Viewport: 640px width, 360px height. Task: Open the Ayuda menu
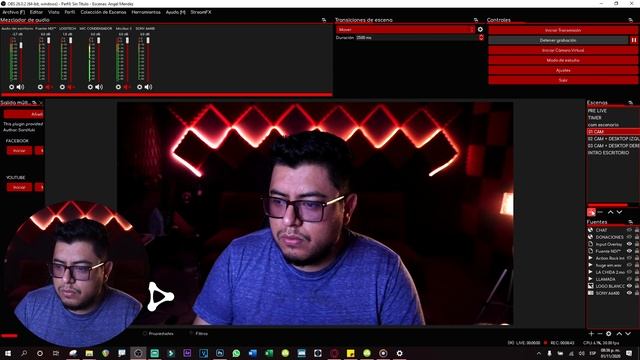pyautogui.click(x=176, y=12)
